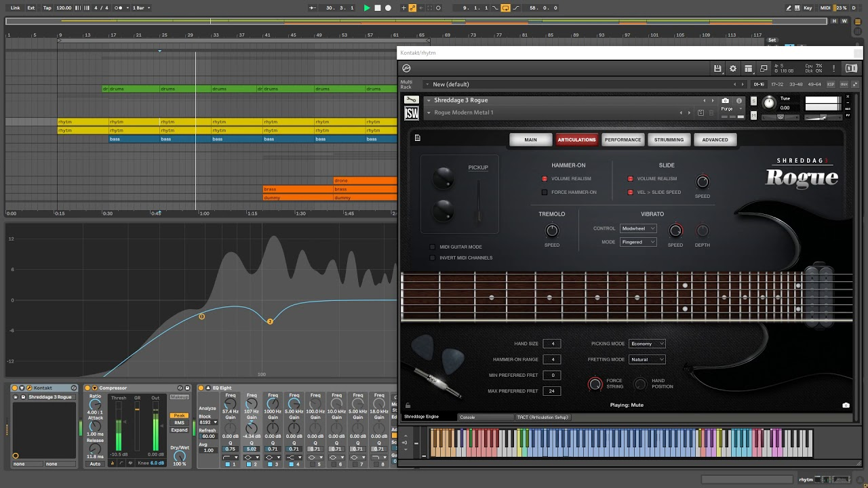Enable Invert MIDI Channels checkbox
868x488 pixels.
433,258
